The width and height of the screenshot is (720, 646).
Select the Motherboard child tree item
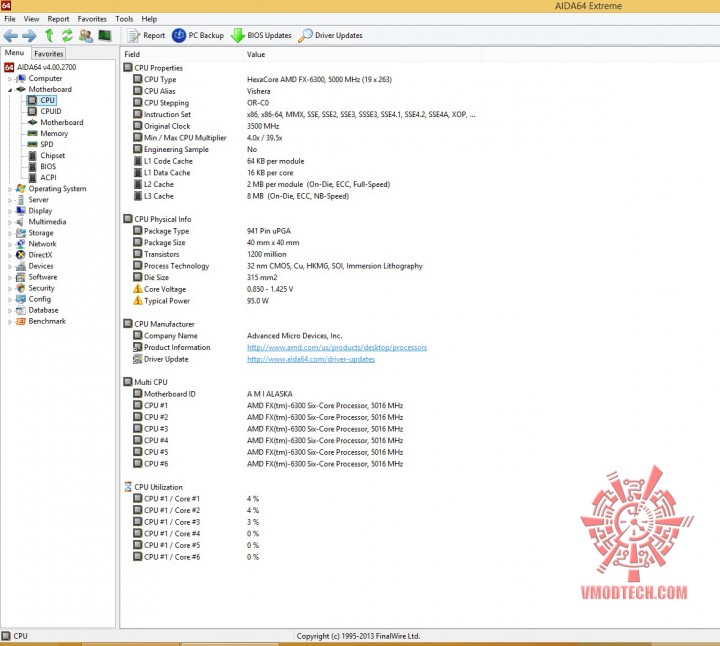tap(62, 122)
